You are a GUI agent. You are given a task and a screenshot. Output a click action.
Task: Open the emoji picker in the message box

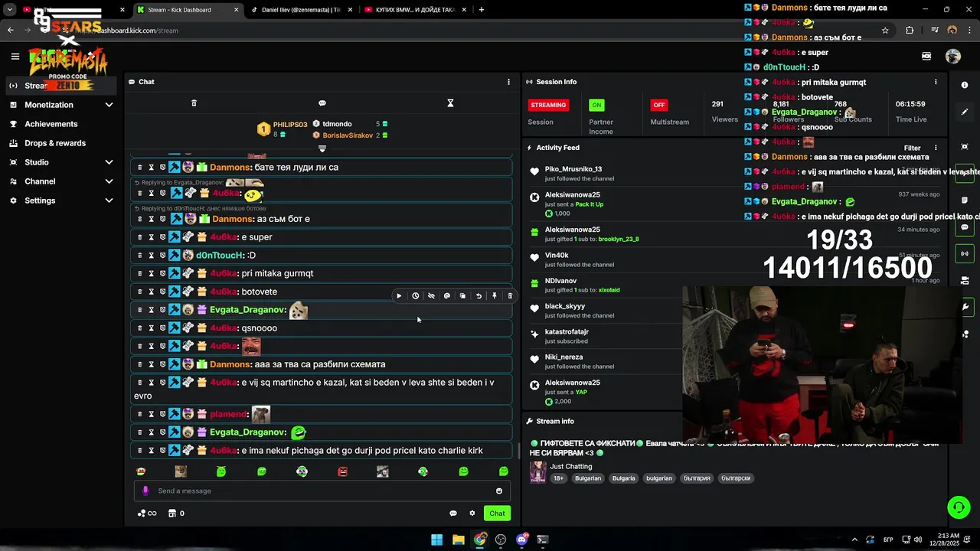pos(499,491)
